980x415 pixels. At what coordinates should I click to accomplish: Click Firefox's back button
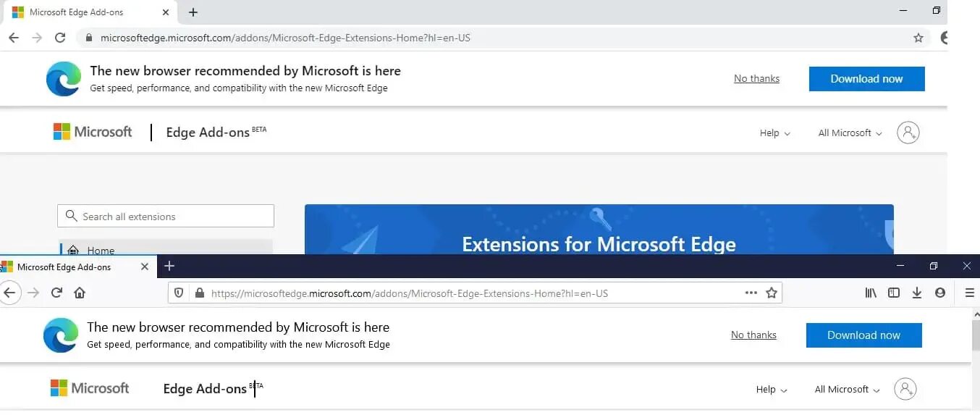tap(9, 293)
